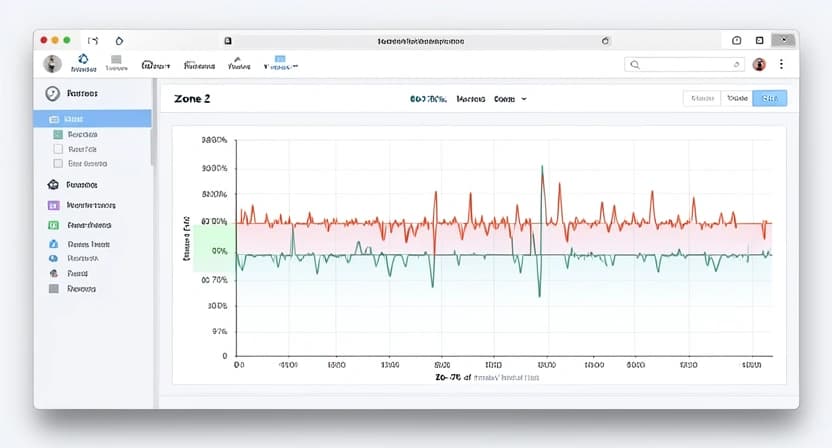
Task: Open the sidebar row with blue lock icon
Action: tap(79, 244)
